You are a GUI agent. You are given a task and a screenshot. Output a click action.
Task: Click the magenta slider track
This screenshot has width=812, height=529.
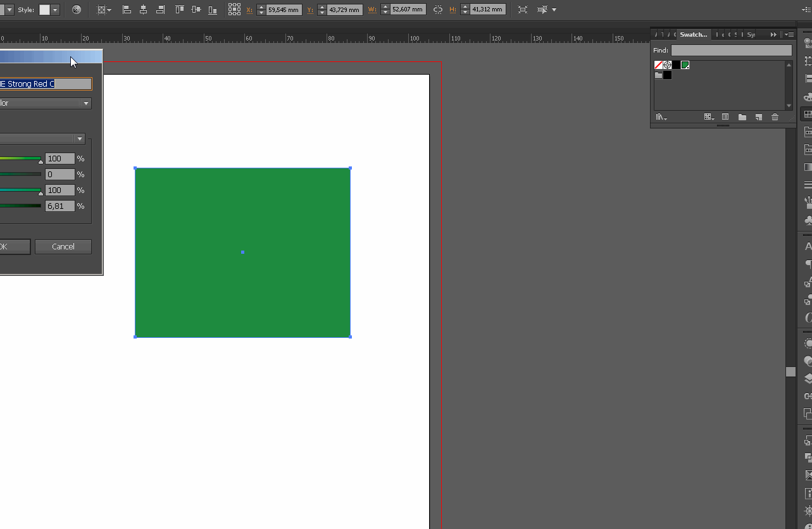20,174
